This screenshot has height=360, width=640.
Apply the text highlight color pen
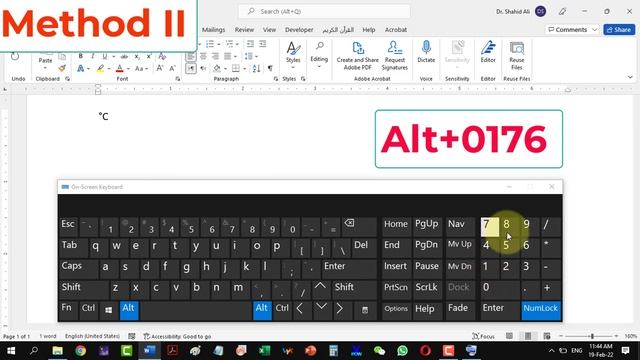tap(100, 69)
